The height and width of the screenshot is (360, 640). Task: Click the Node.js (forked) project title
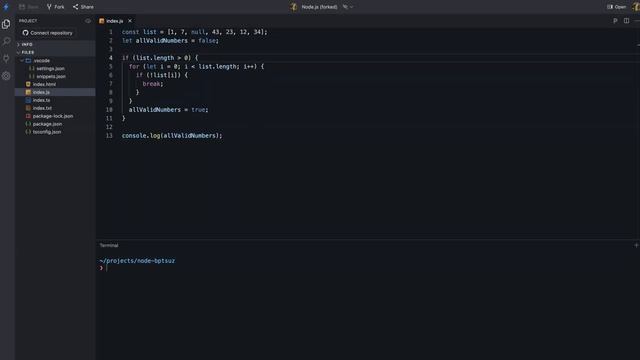pos(319,7)
